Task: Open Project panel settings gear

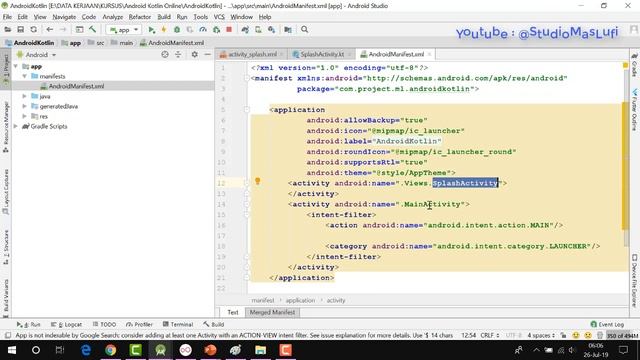Action: (195, 54)
